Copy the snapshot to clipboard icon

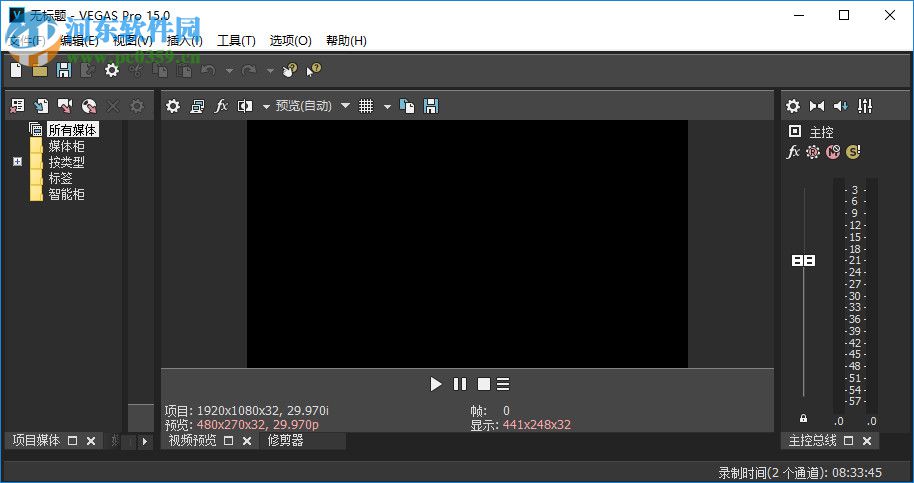(407, 106)
